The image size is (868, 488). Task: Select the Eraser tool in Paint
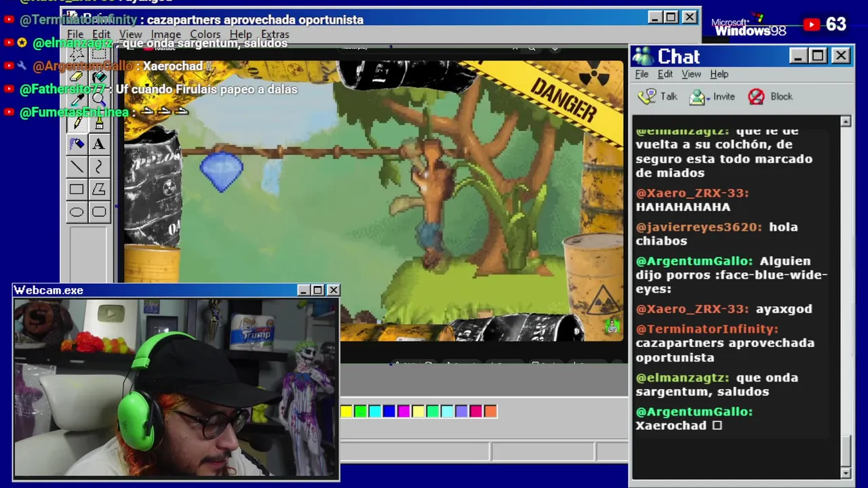(x=77, y=77)
